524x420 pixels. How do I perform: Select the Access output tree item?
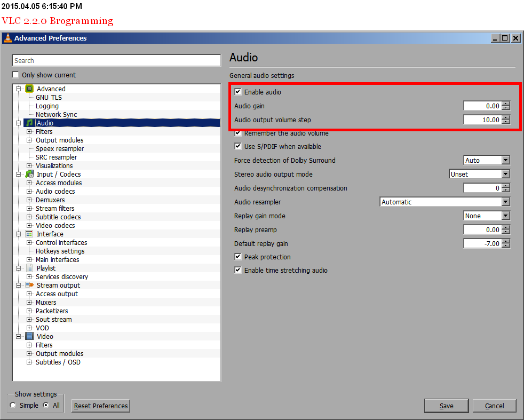point(57,294)
